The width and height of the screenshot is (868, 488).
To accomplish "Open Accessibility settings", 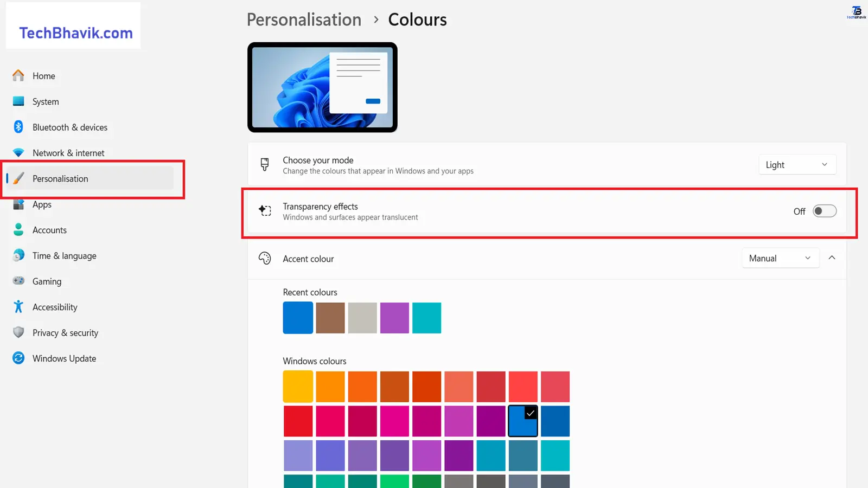I will pos(55,307).
